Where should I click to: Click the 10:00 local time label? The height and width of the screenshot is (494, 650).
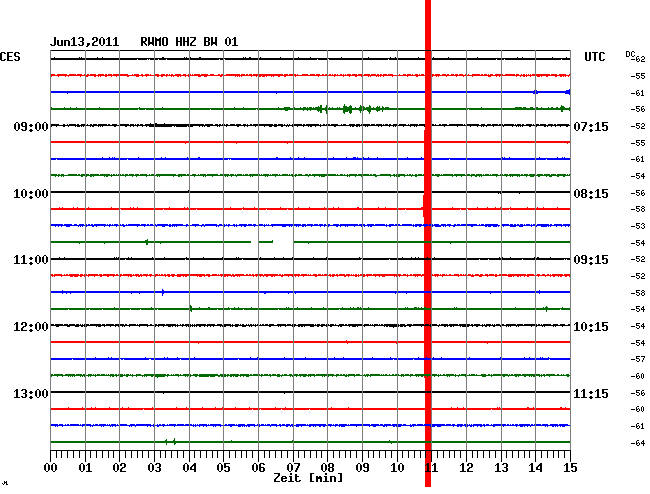click(31, 194)
